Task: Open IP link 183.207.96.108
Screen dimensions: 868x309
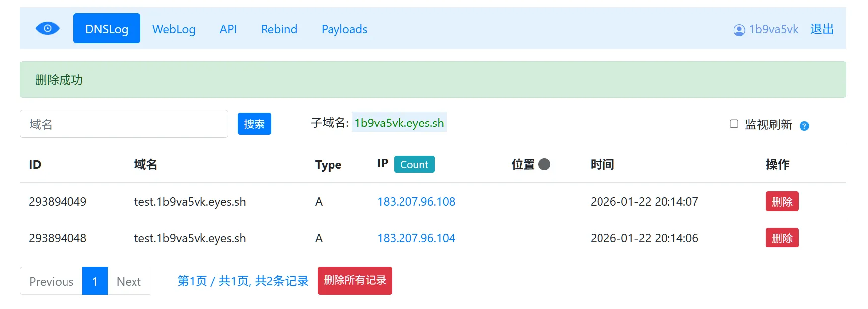Action: (416, 202)
